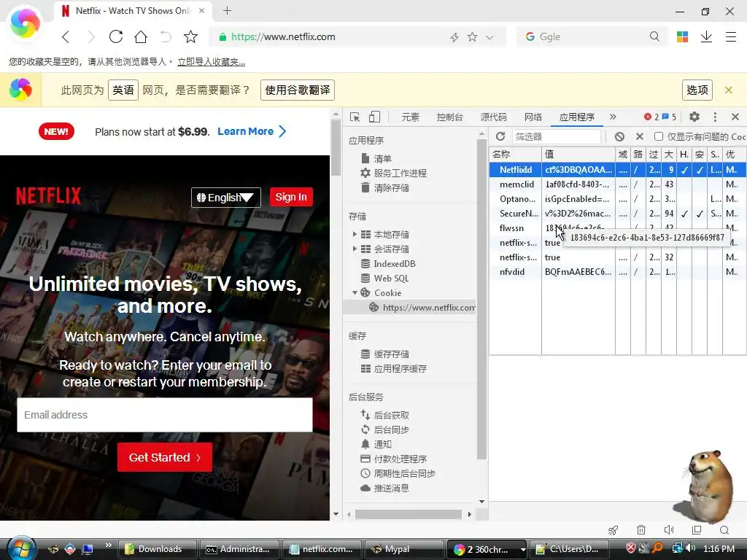The width and height of the screenshot is (747, 560).
Task: Switch to the 元素 tab
Action: click(410, 117)
